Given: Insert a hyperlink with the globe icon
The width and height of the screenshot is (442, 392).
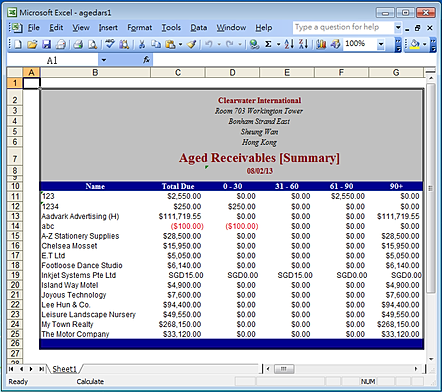Looking at the screenshot, I should [x=254, y=44].
